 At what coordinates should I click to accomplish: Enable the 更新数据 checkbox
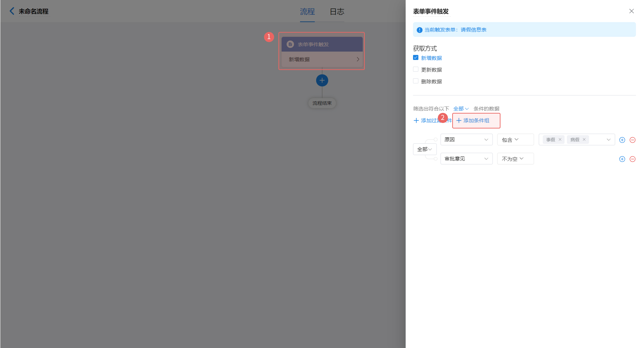(x=416, y=69)
